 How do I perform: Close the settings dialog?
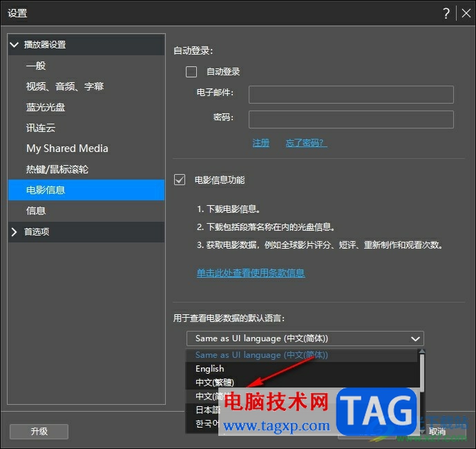[466, 13]
